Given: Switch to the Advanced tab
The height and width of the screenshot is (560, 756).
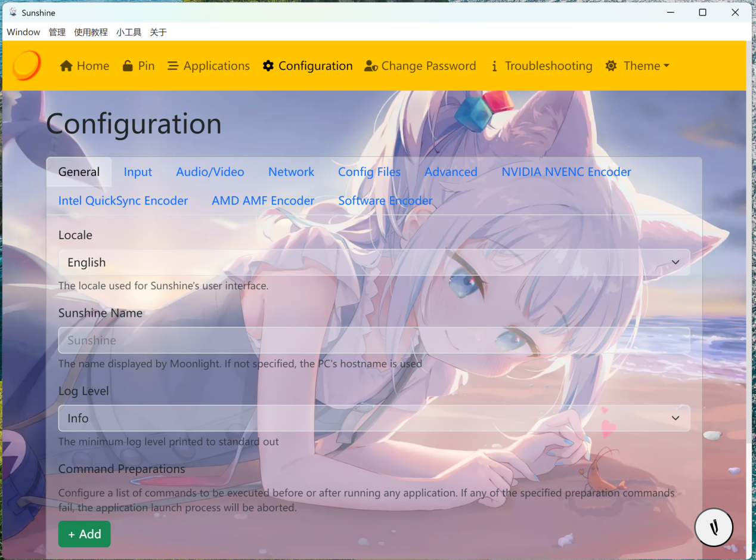Looking at the screenshot, I should click(x=451, y=172).
